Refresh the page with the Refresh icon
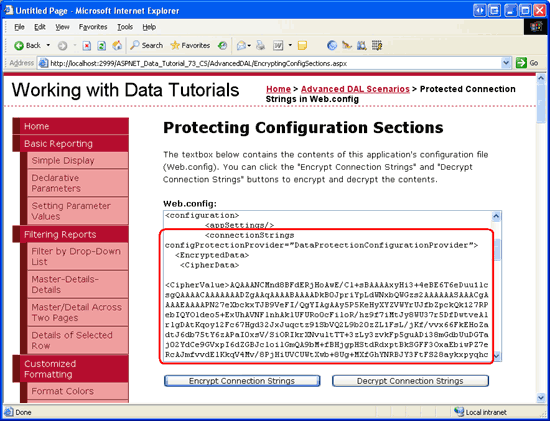 102,45
